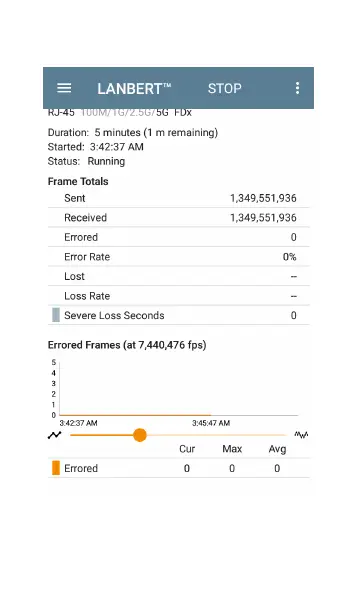Select the Error Rate row
This screenshot has width=360, height=612.
click(178, 256)
